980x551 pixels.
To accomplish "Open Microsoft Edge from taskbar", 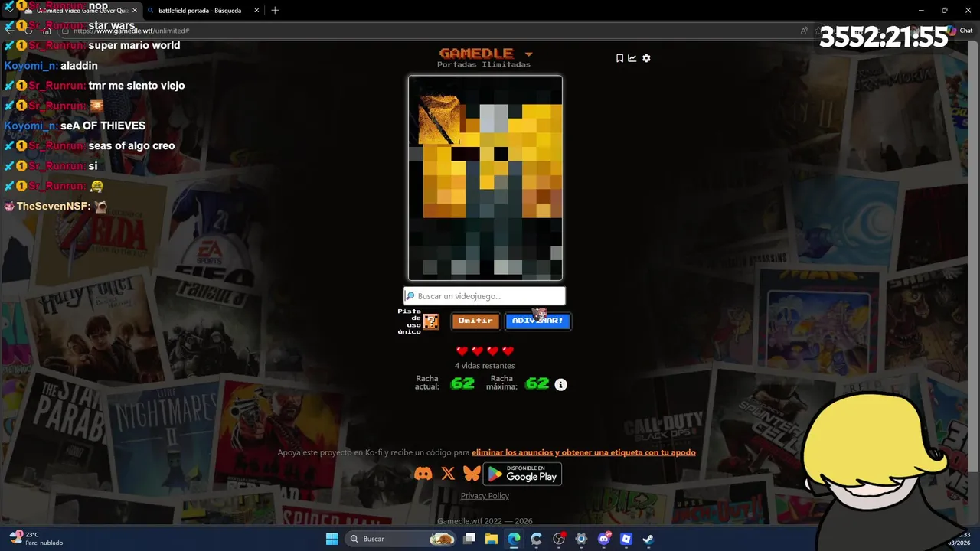I will (x=514, y=539).
